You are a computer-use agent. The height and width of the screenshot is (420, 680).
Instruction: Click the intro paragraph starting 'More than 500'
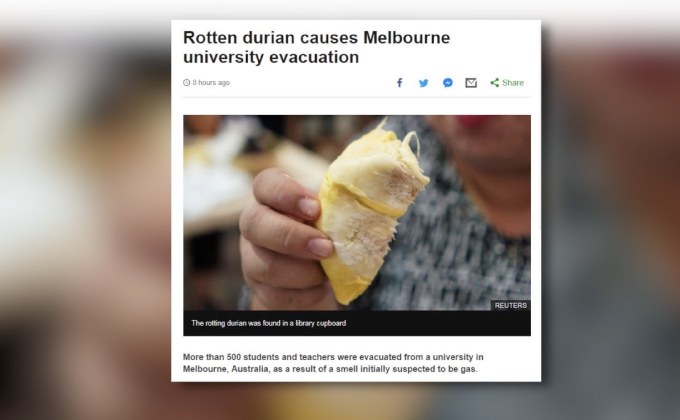pyautogui.click(x=333, y=363)
